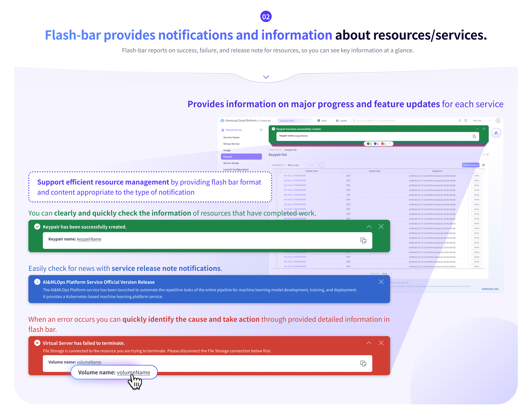Screen dimensions: 532x415
Task: Click the floating Copilot assistant button
Action: coord(496,133)
